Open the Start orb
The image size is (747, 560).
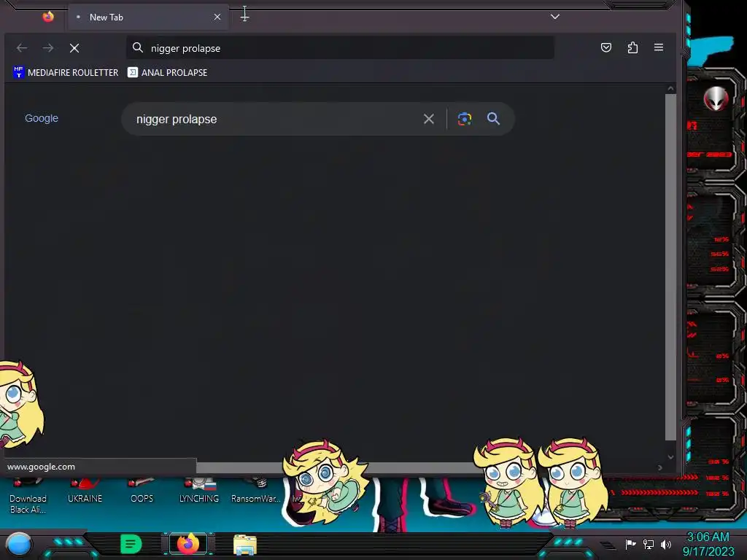pos(19,544)
